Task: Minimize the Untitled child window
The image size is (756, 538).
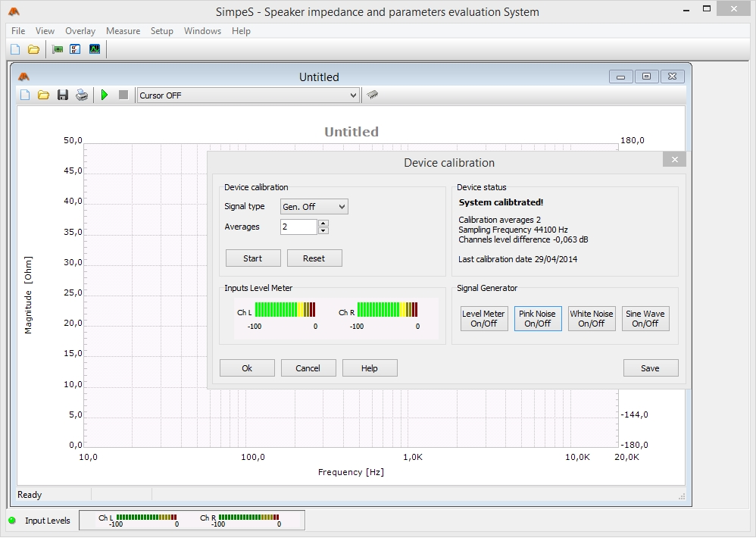Action: 621,77
